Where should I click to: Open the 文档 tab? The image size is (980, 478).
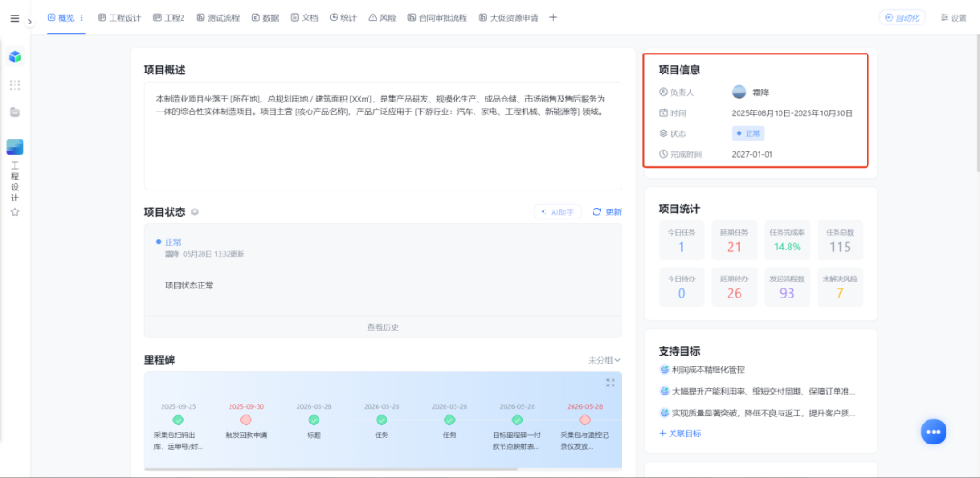304,17
